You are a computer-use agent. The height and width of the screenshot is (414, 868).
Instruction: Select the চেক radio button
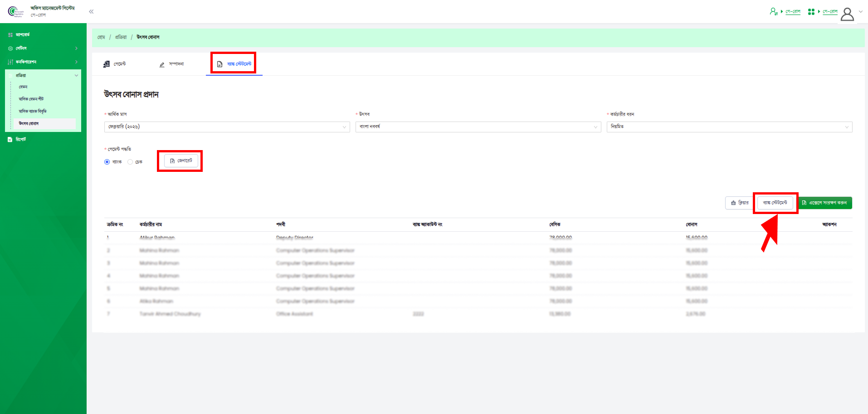coord(130,162)
